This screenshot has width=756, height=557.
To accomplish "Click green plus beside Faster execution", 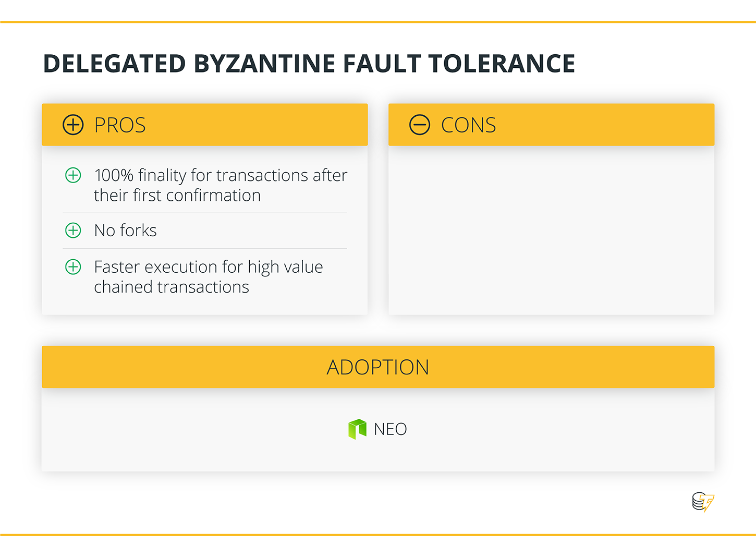I will coord(73,267).
